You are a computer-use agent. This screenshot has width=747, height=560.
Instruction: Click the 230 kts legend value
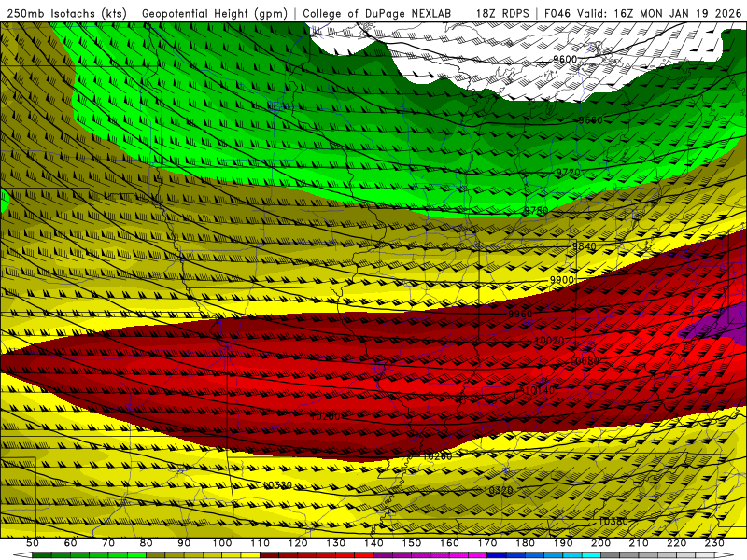click(x=714, y=543)
